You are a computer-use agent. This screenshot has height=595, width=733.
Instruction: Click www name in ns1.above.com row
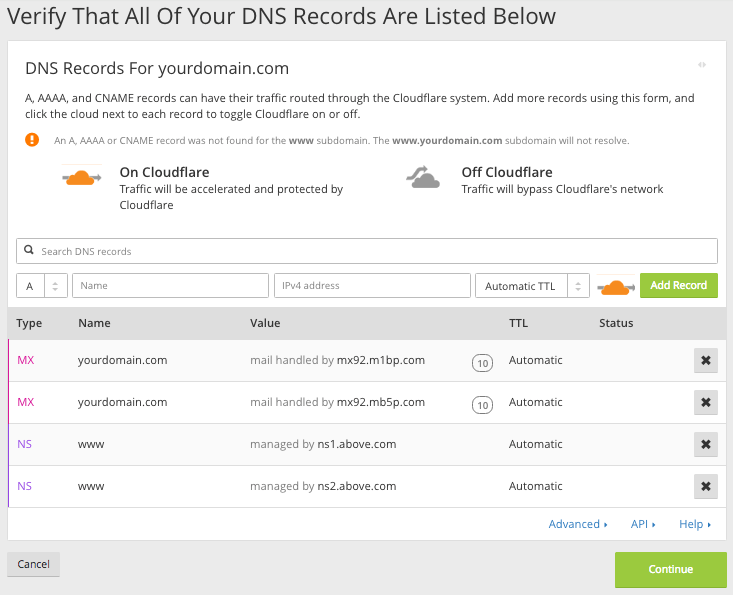click(91, 444)
